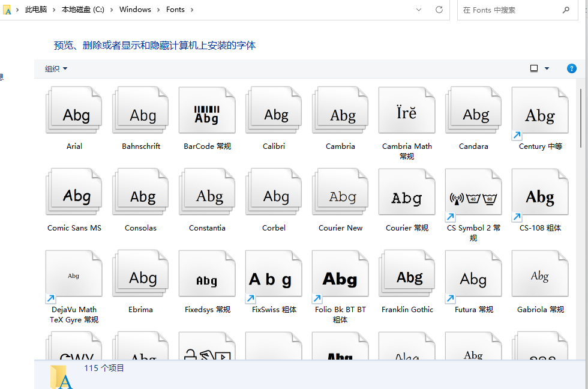Select the Consolas font icon
The width and height of the screenshot is (588, 389).
pos(140,191)
